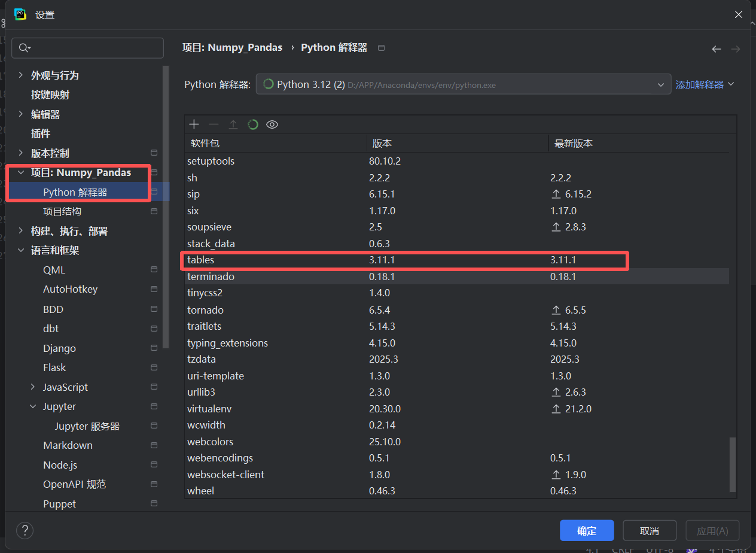Select the setuptools package row

(x=457, y=161)
